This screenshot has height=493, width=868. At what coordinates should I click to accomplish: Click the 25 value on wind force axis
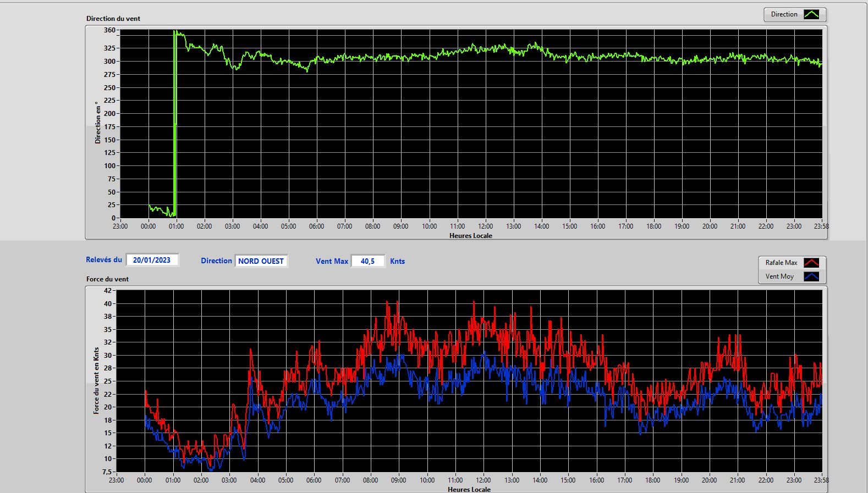(x=108, y=381)
